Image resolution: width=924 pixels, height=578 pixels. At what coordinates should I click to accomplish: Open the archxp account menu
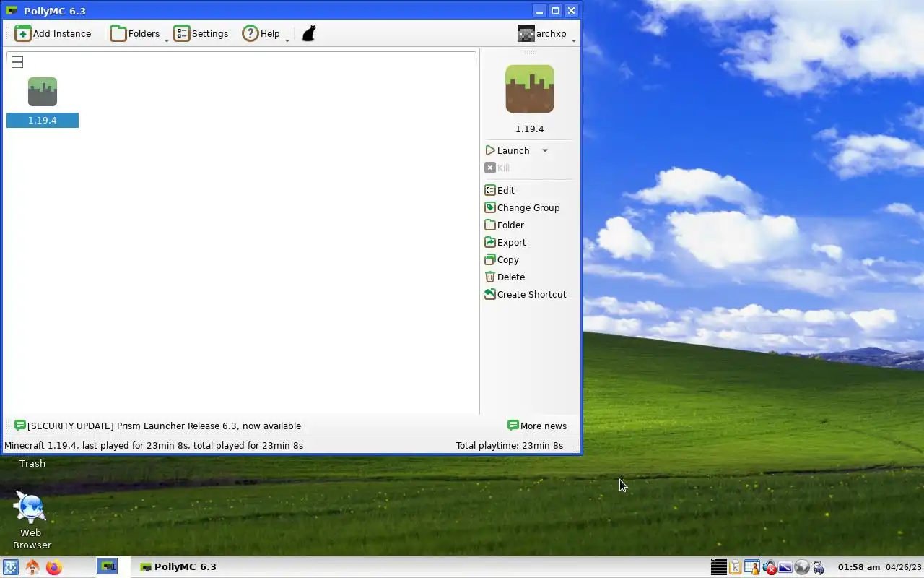[542, 33]
